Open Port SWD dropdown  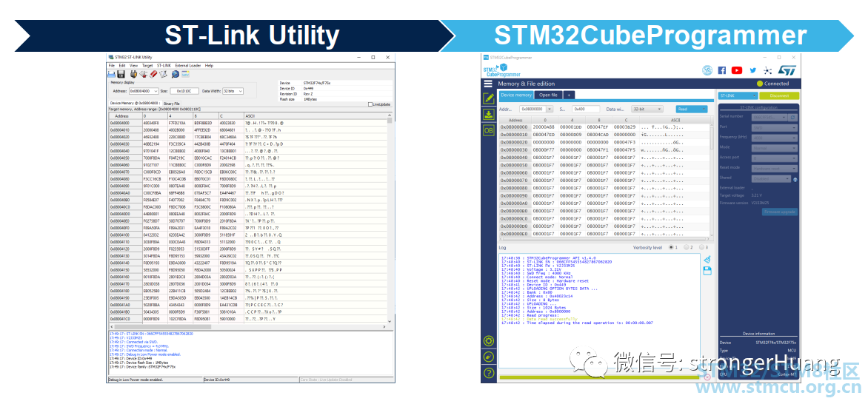point(775,128)
